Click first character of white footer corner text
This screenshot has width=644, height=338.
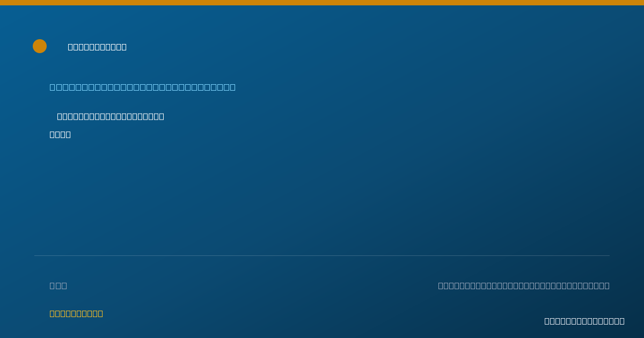(x=547, y=321)
